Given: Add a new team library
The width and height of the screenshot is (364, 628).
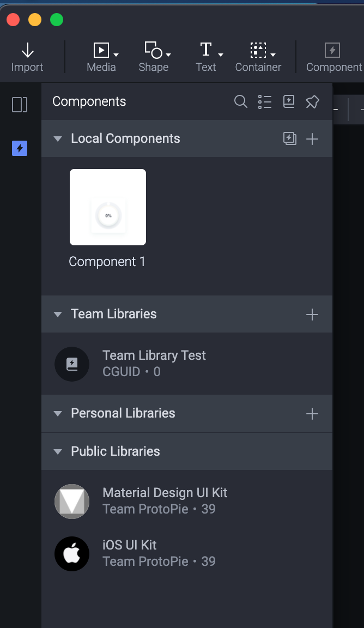Looking at the screenshot, I should (x=312, y=315).
